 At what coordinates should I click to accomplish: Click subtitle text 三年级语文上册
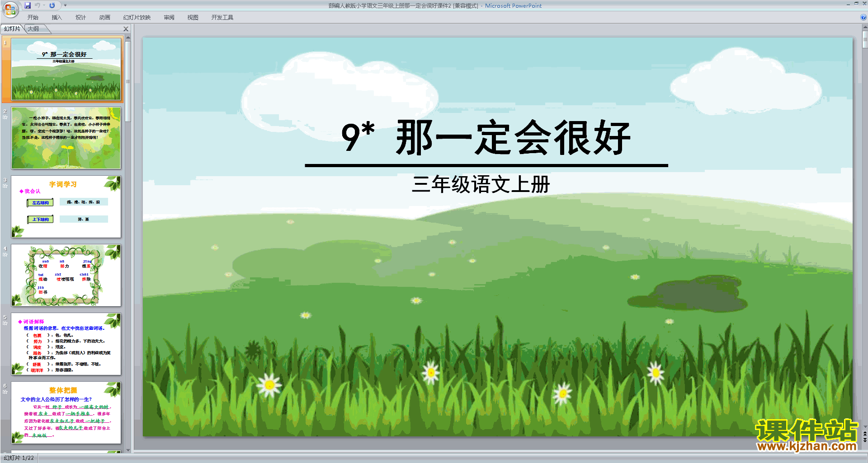481,184
